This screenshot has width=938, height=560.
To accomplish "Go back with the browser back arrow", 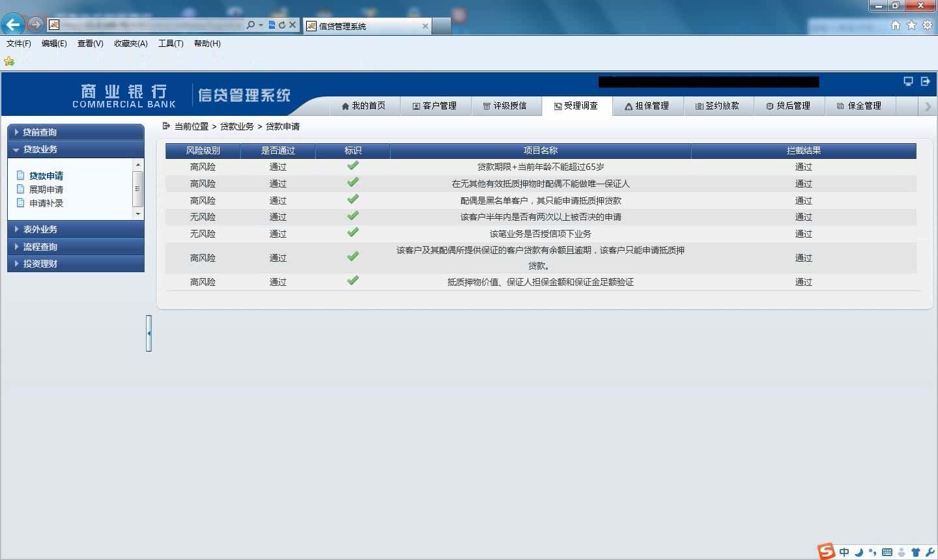I will 13,25.
